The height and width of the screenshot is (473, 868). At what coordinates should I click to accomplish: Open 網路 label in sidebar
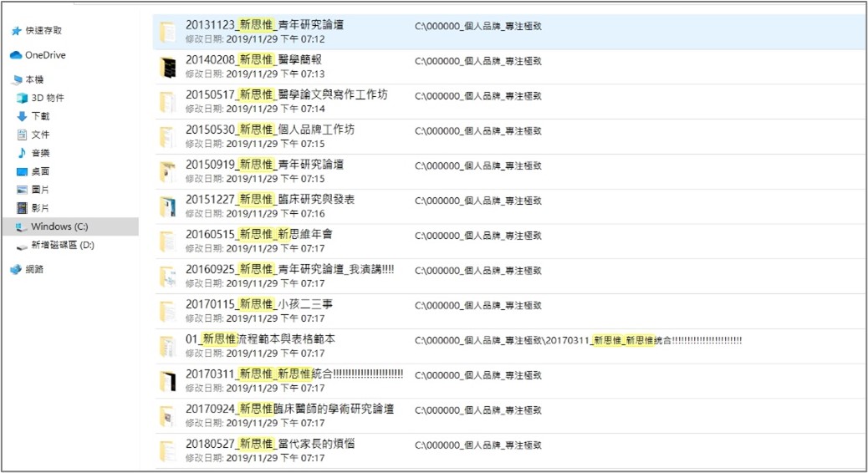click(x=34, y=269)
